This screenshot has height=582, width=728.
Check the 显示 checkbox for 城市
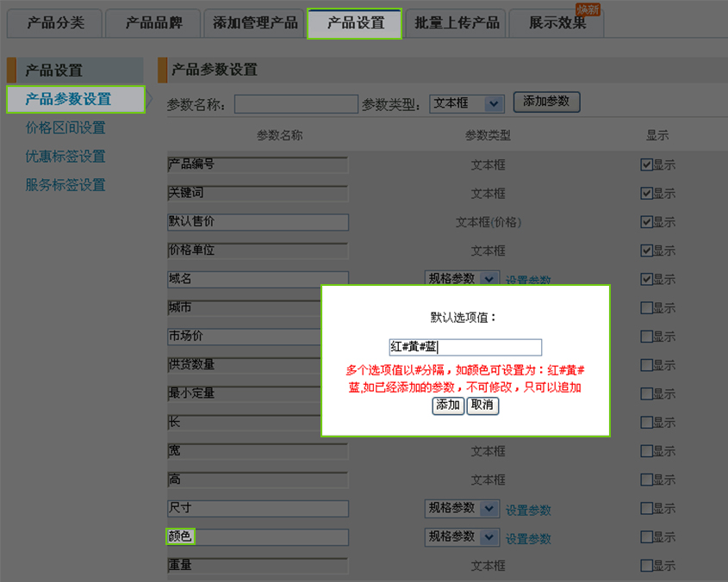[647, 308]
